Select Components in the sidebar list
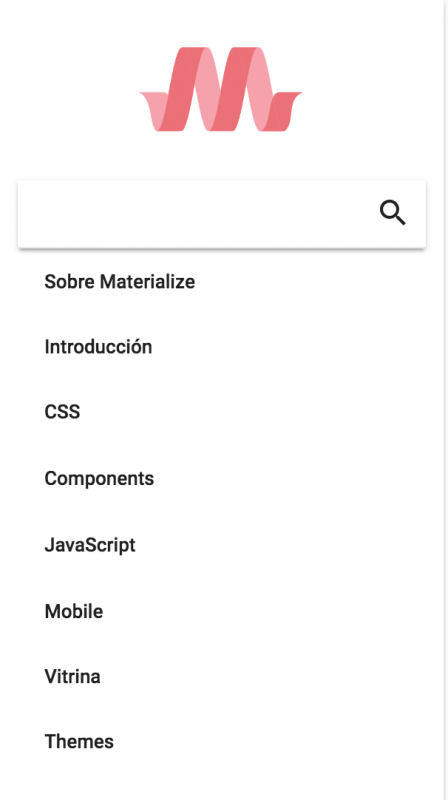 click(99, 479)
